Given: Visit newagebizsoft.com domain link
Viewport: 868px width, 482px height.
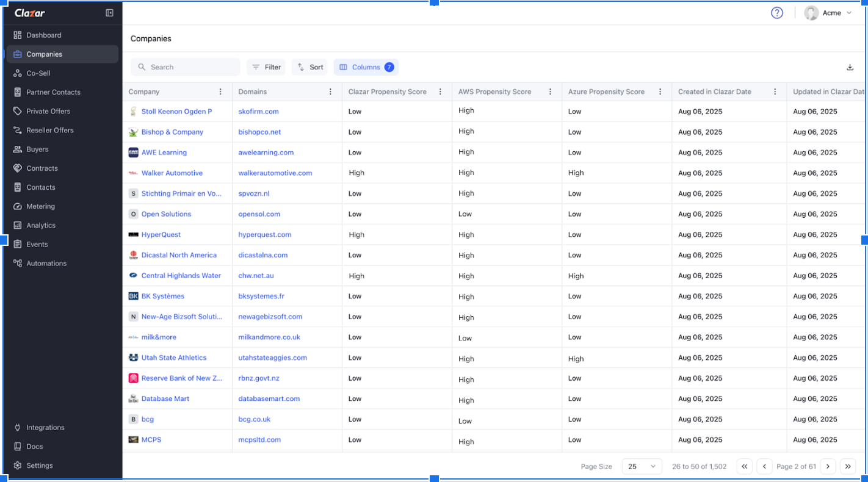Looking at the screenshot, I should click(270, 317).
